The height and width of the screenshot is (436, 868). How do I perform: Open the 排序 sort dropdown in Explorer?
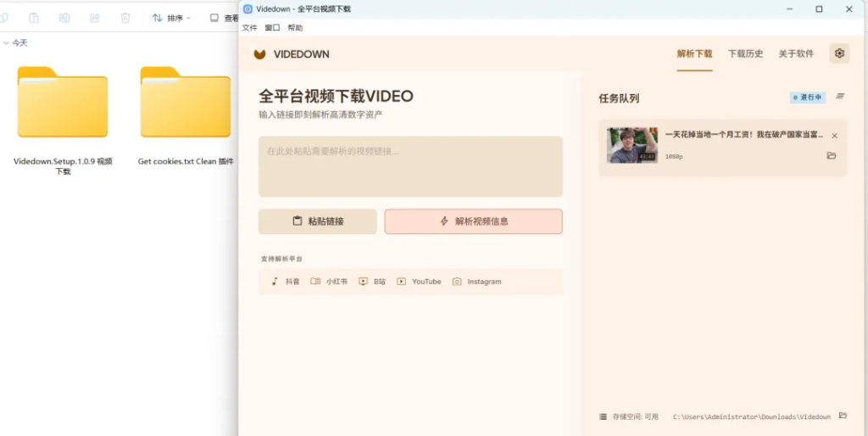pyautogui.click(x=171, y=19)
